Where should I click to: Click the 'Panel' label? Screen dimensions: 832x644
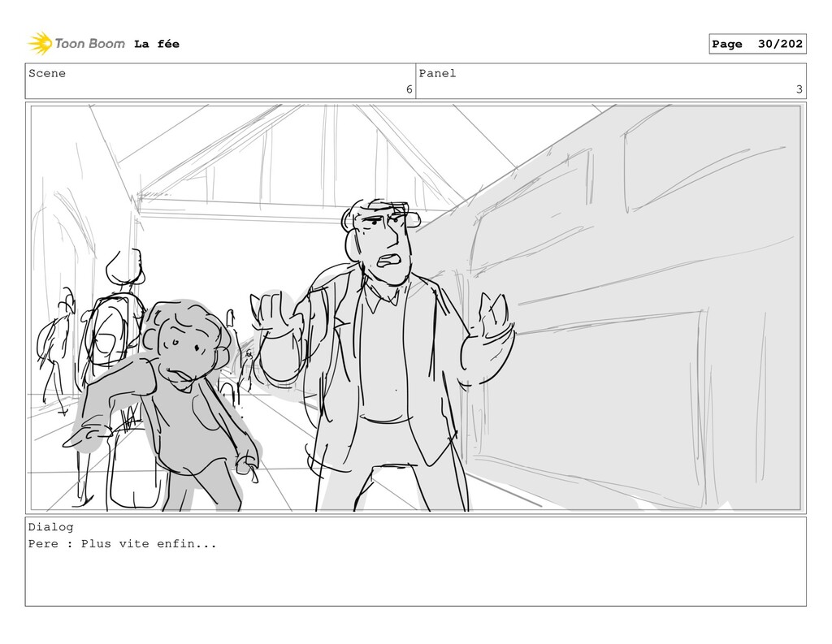(x=437, y=73)
